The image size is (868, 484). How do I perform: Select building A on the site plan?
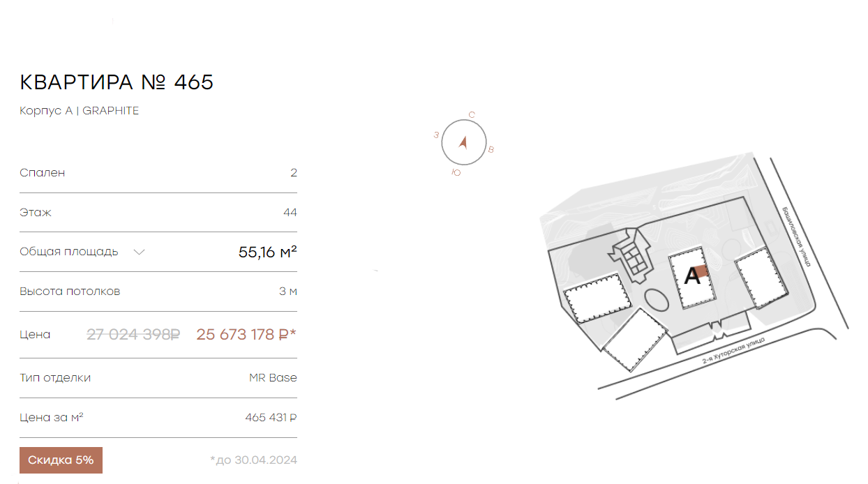(692, 278)
